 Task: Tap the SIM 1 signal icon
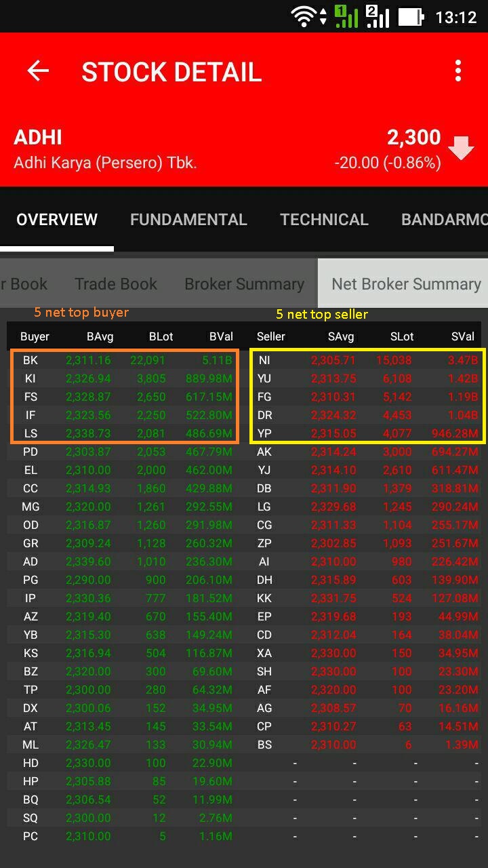346,16
